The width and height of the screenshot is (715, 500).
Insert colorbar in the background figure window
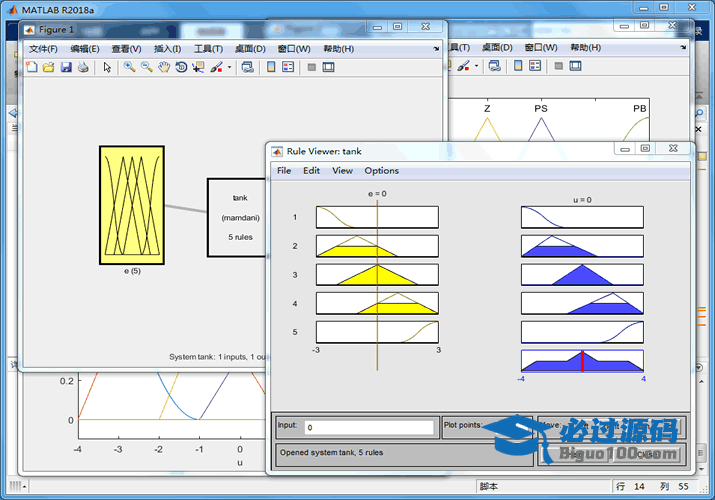[518, 66]
